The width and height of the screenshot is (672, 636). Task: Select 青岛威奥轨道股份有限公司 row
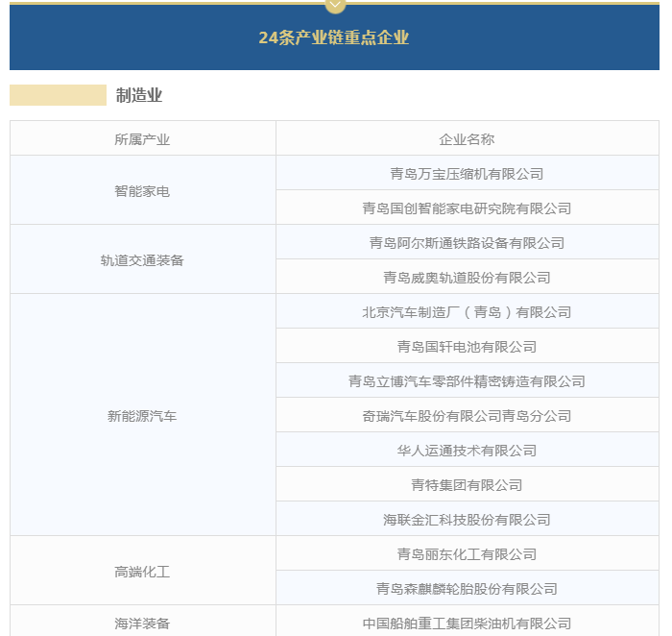468,277
